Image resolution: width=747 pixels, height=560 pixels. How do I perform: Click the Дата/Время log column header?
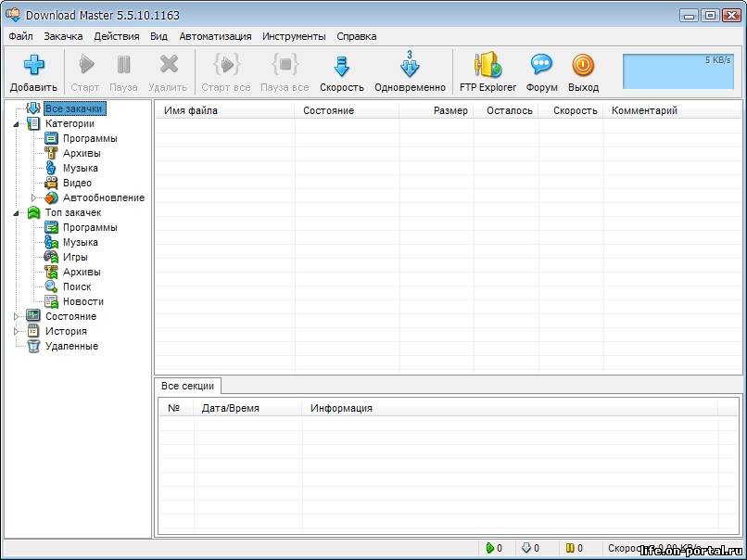point(247,408)
